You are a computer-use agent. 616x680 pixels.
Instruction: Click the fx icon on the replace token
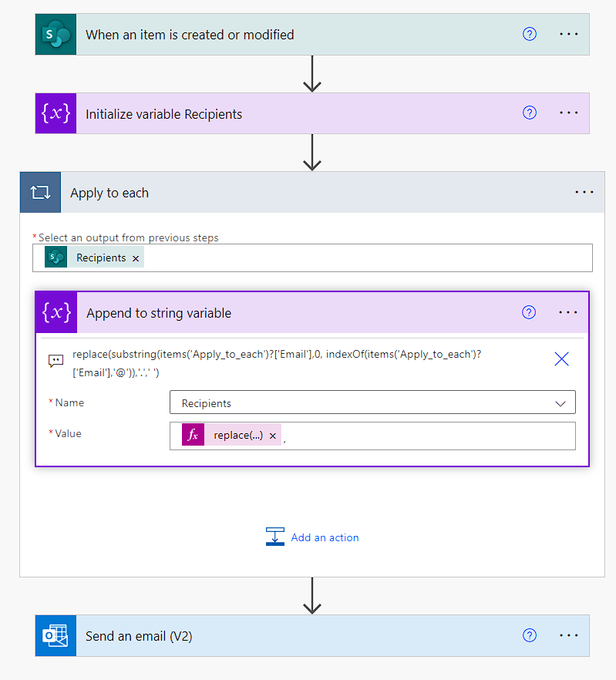192,435
